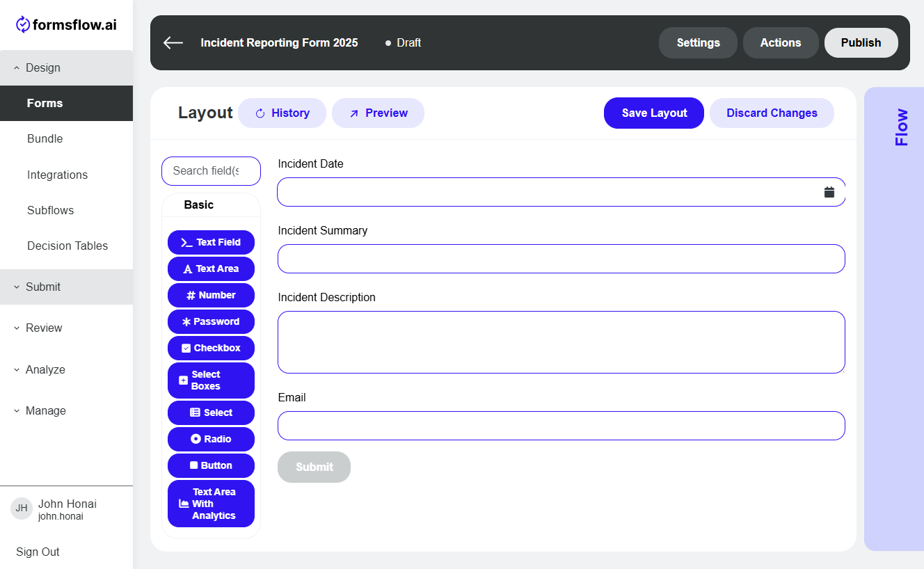Add a Select Boxes component
The height and width of the screenshot is (569, 924).
[211, 380]
